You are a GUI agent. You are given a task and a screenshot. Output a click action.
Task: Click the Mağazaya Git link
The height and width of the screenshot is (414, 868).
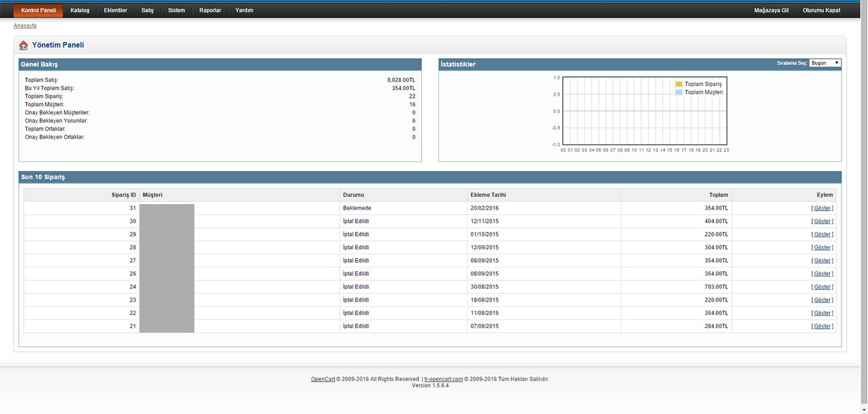772,10
